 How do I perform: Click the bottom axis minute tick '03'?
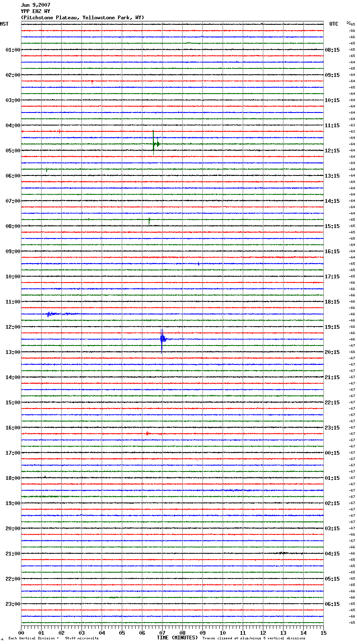coord(81,633)
